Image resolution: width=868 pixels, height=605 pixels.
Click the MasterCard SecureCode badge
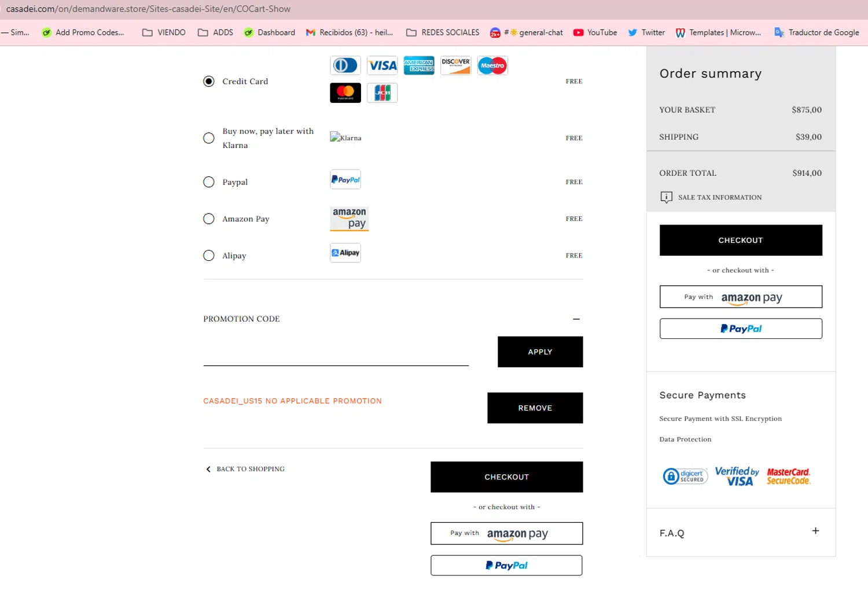pos(789,476)
